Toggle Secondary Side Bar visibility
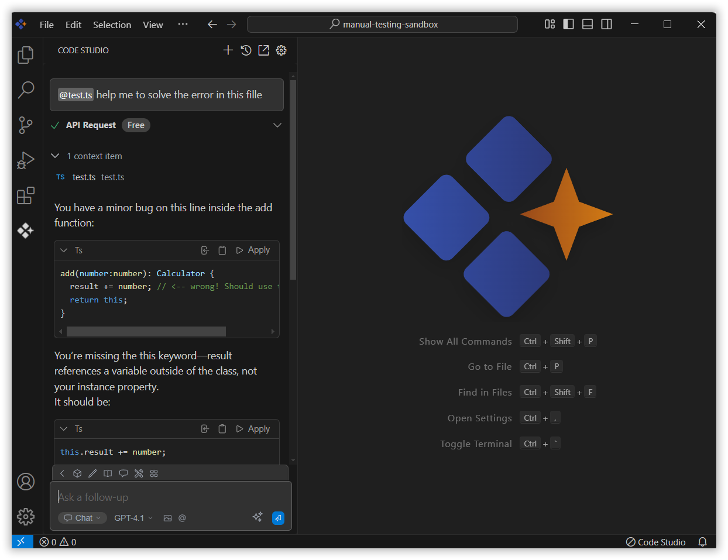728x560 pixels. pos(607,24)
